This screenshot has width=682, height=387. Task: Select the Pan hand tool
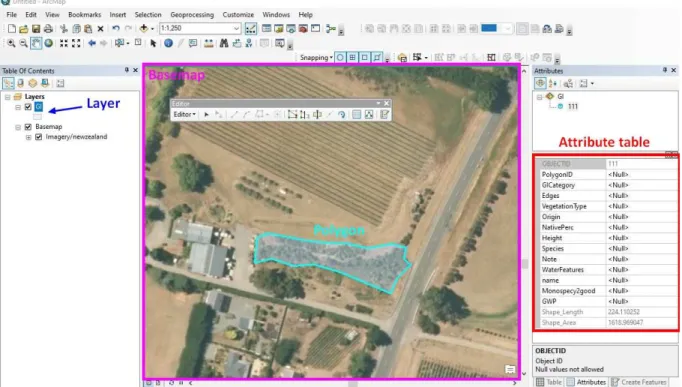point(36,43)
